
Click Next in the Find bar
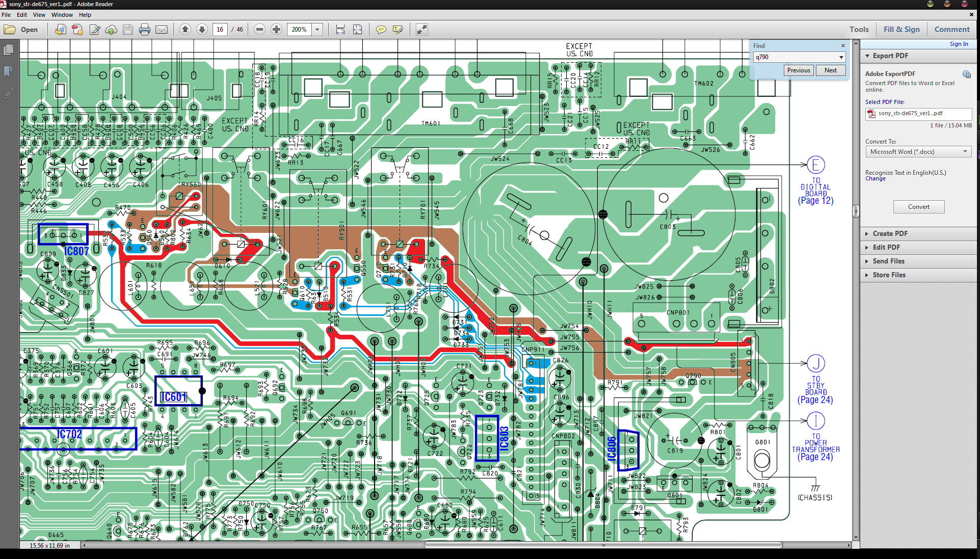tap(831, 70)
